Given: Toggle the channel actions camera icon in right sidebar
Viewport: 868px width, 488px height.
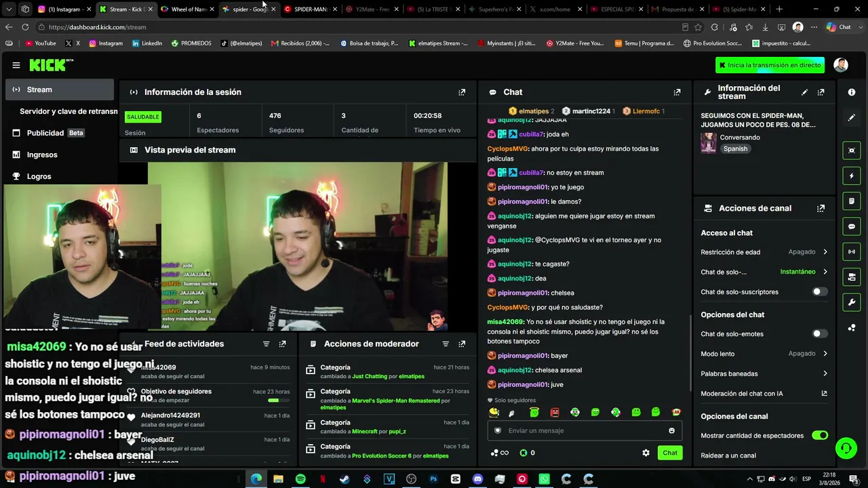Looking at the screenshot, I should point(852,277).
